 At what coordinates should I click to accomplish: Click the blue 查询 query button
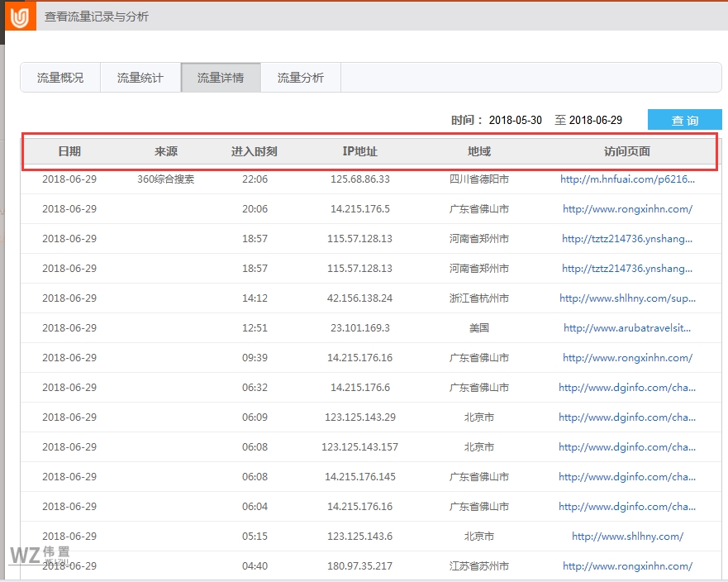point(685,119)
